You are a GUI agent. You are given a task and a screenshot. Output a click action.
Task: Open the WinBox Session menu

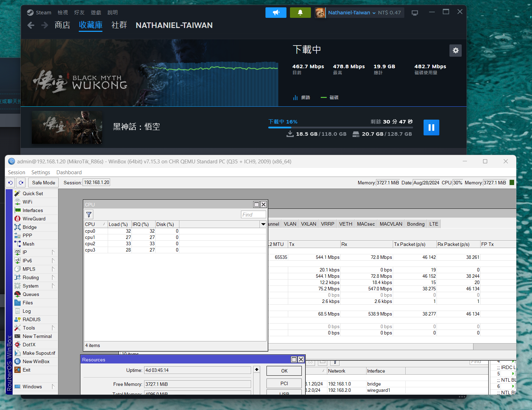pyautogui.click(x=16, y=172)
